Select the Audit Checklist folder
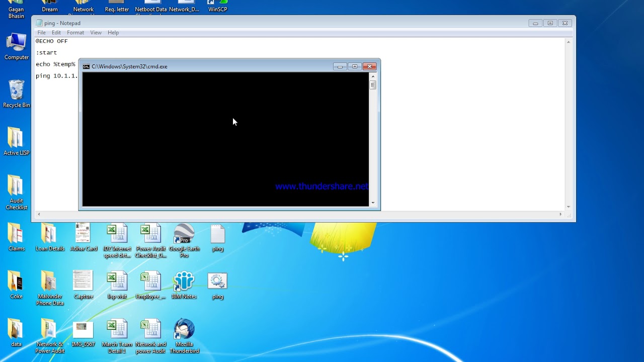The width and height of the screenshot is (644, 362). [16, 193]
